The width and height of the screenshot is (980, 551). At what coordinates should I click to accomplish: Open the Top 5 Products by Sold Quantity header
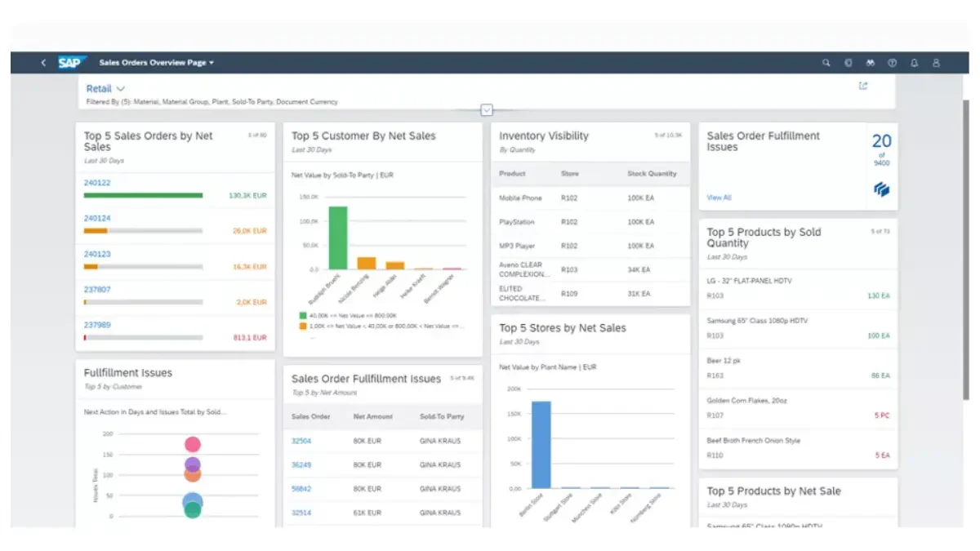pyautogui.click(x=798, y=243)
